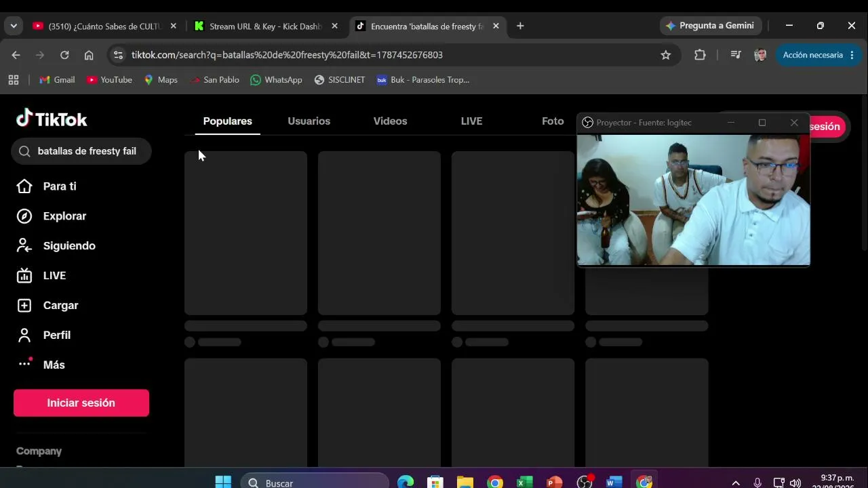Show hidden system tray icons
The height and width of the screenshot is (488, 868).
click(736, 483)
